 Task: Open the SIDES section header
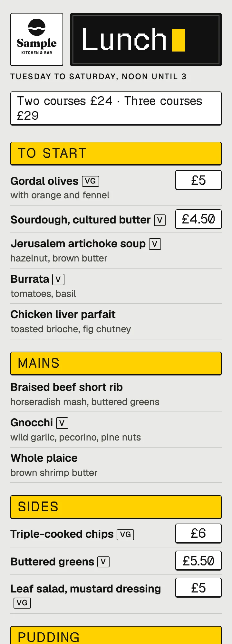tap(116, 507)
